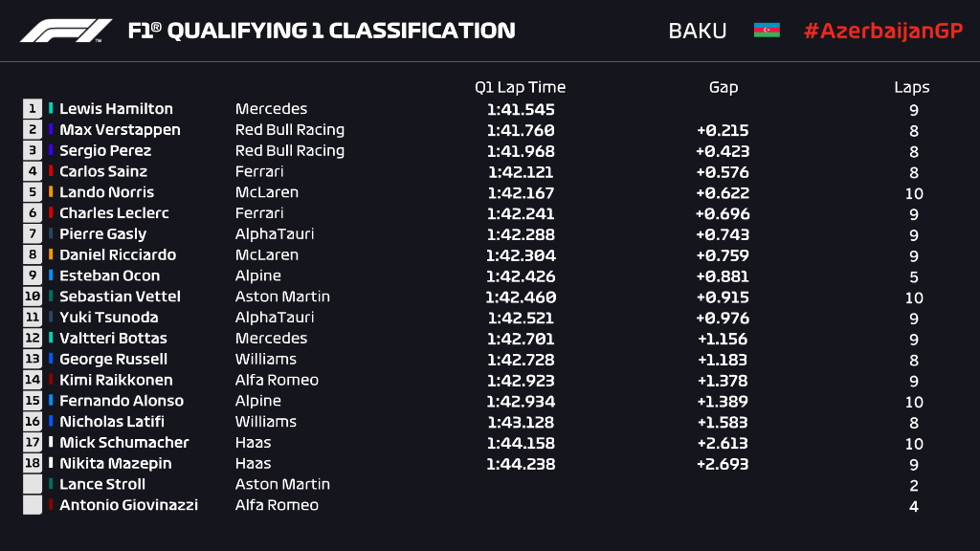The height and width of the screenshot is (551, 980).
Task: Click the Azerbaijan flag icon
Action: coord(767,31)
